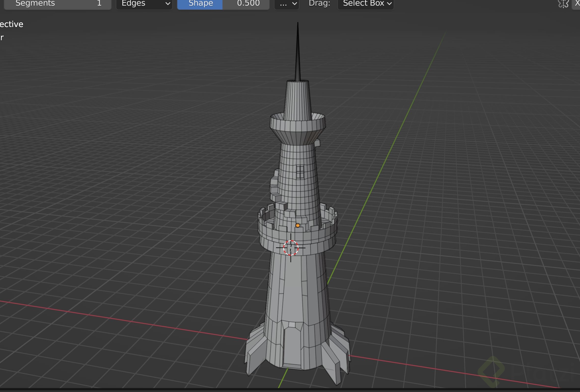The height and width of the screenshot is (392, 580).
Task: Open the Edges dropdown
Action: point(144,3)
